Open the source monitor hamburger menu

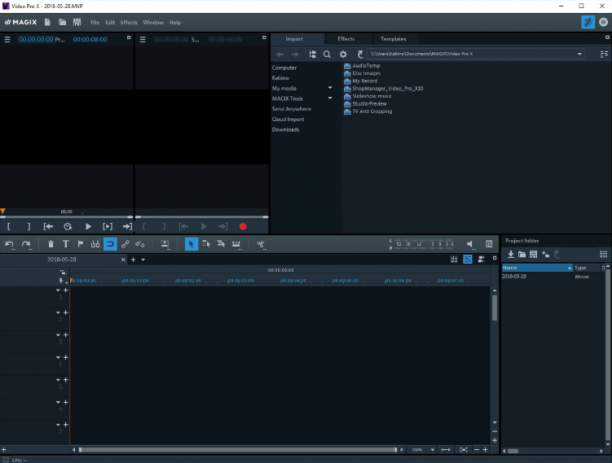click(x=142, y=39)
